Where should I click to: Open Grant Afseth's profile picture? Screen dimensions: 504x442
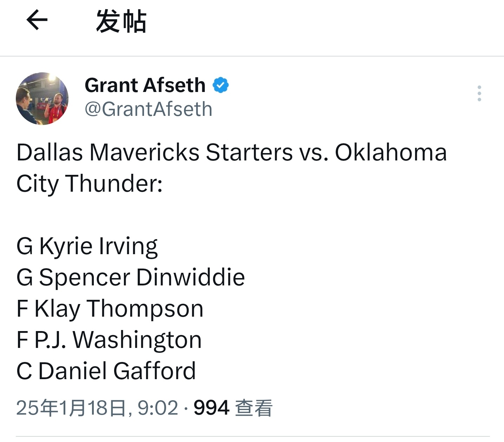[42, 99]
